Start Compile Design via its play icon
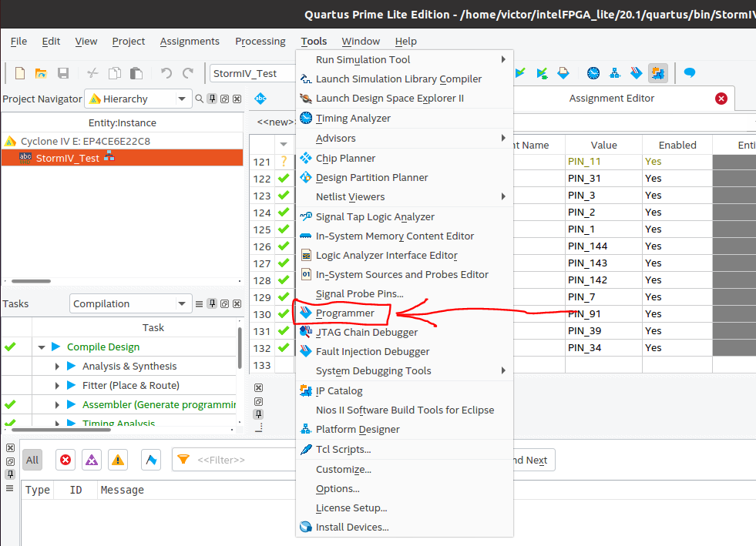This screenshot has height=546, width=756. 56,347
